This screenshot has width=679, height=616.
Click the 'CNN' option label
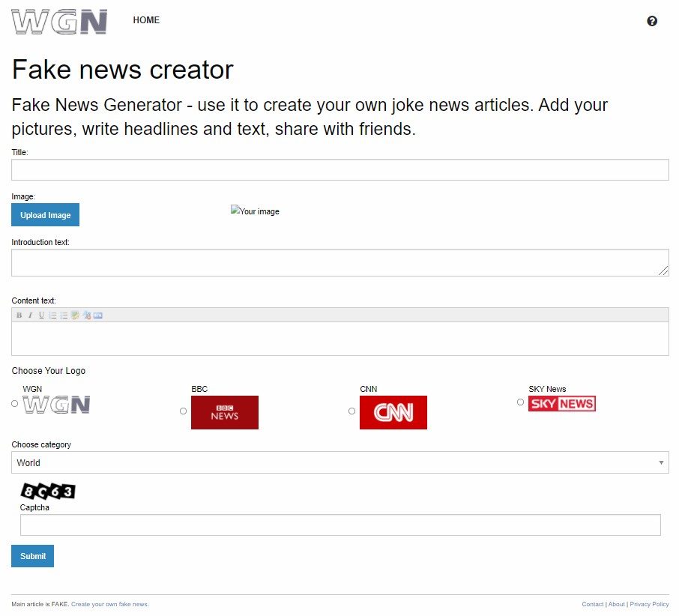[369, 389]
